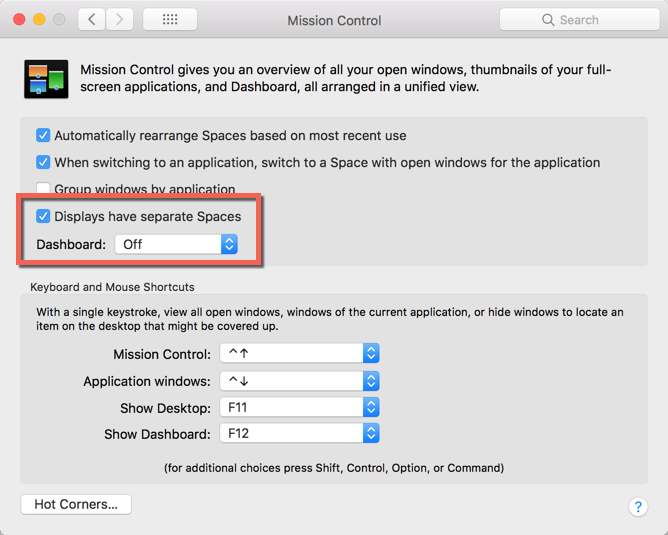
Task: Click the Keyboard and Mouse Shortcuts heading
Action: coord(112,287)
